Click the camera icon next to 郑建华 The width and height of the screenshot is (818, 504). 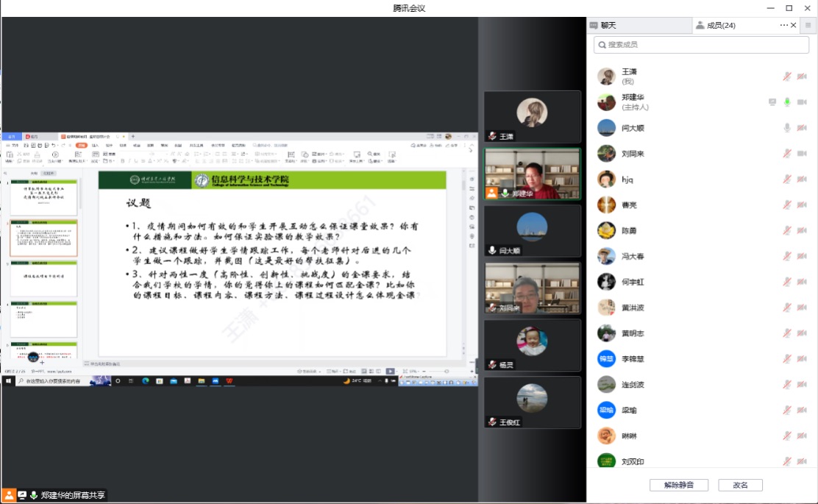click(802, 102)
